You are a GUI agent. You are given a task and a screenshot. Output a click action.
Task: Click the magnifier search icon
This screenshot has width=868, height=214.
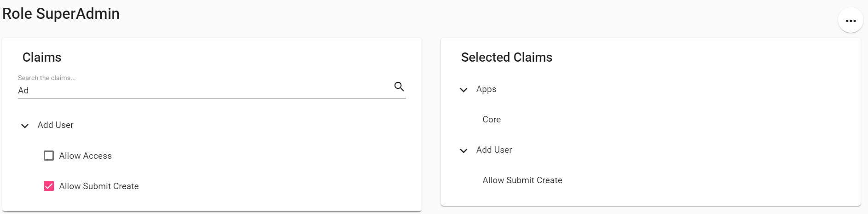tap(399, 87)
